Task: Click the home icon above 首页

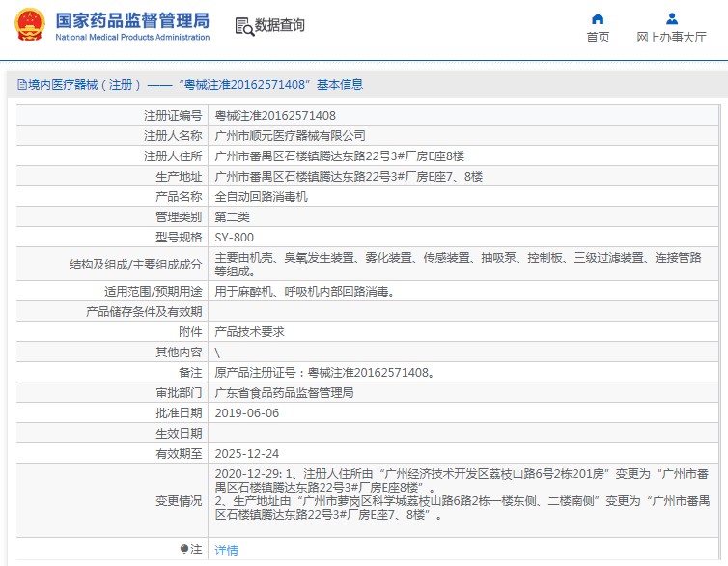Action: [x=598, y=18]
